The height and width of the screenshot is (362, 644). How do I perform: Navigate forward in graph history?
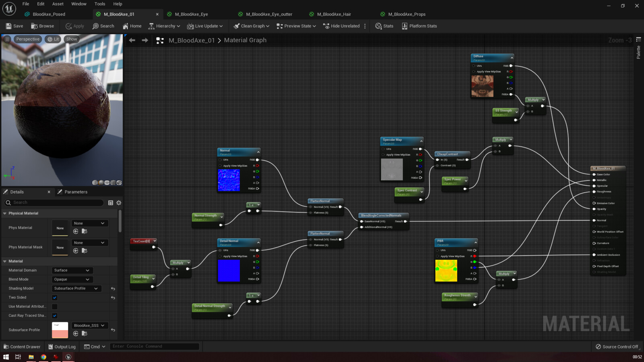(145, 40)
